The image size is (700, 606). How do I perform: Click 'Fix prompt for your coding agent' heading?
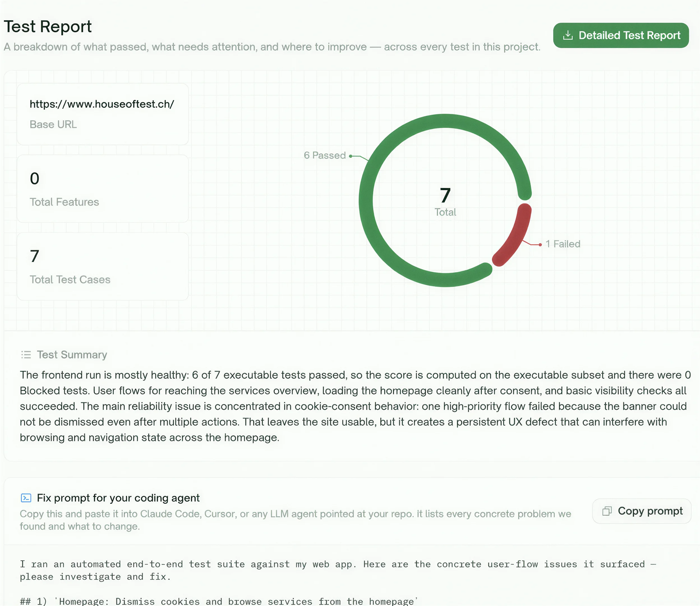[118, 498]
